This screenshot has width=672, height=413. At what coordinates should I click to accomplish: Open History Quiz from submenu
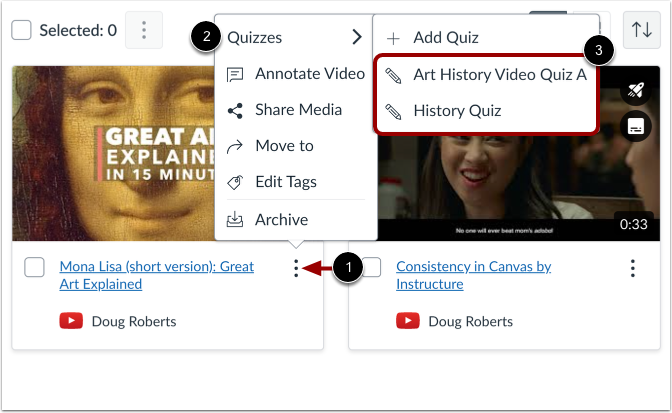point(486,111)
